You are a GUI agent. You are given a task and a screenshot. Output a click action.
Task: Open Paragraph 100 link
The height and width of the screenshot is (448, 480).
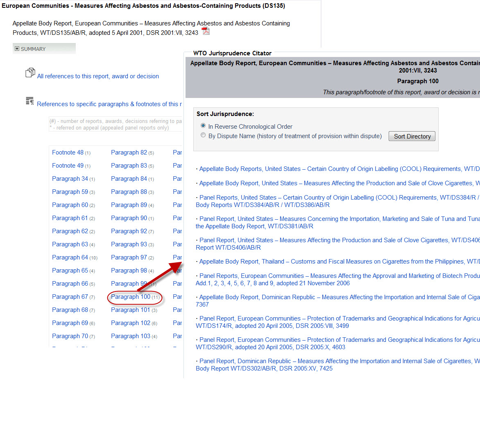tap(131, 297)
